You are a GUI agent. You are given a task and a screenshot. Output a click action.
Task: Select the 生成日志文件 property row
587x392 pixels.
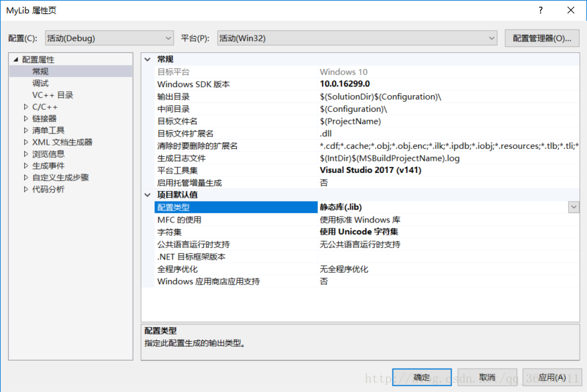[x=367, y=158]
